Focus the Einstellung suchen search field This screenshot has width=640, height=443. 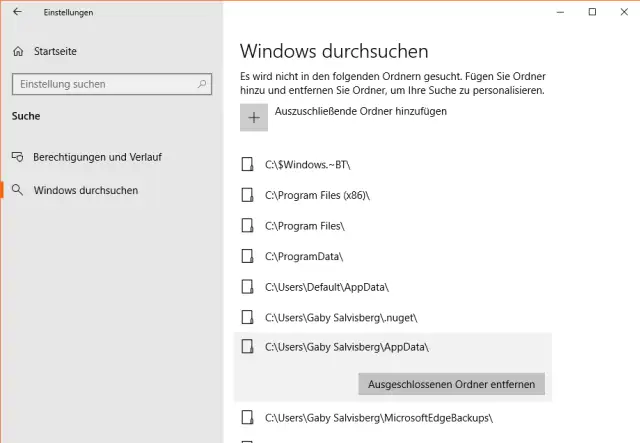pos(100,84)
